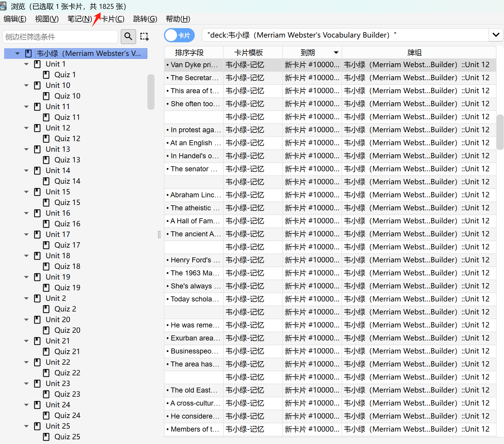Click the card table vertical scrollbar thumb
This screenshot has width=504, height=444.
[x=500, y=132]
